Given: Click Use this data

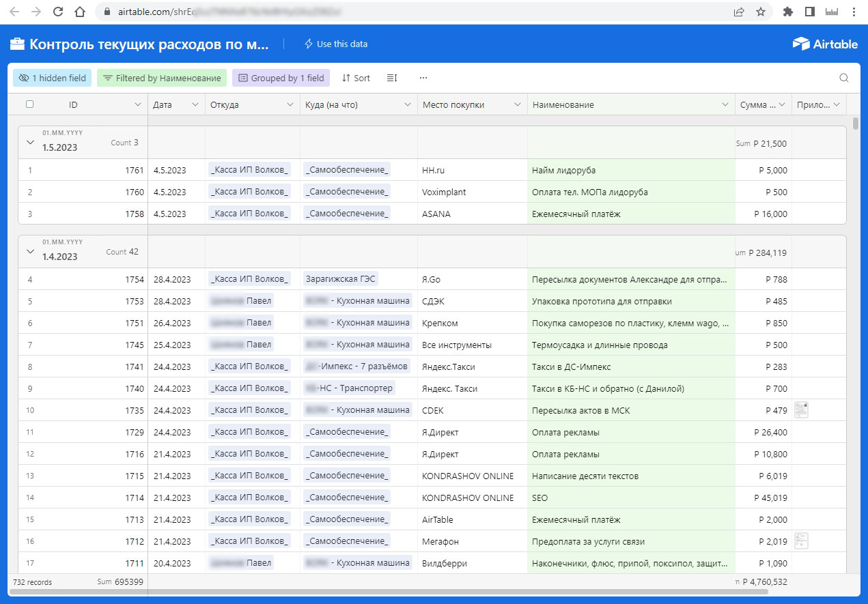Looking at the screenshot, I should (x=335, y=44).
